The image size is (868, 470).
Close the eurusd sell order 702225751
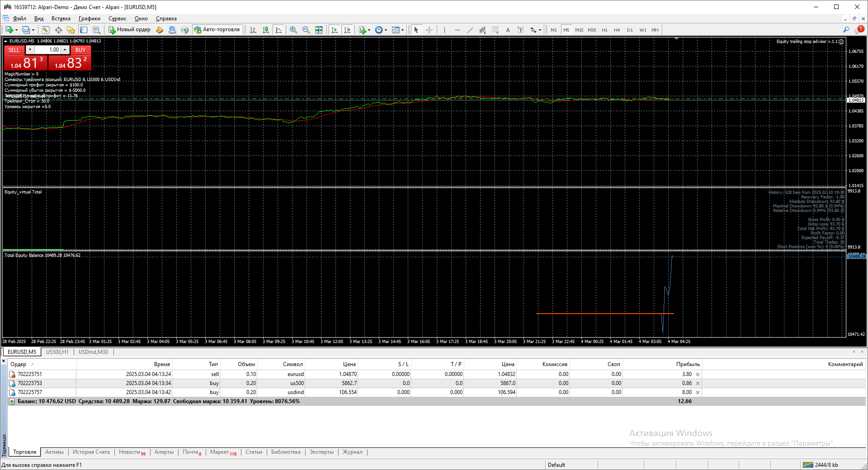point(698,374)
